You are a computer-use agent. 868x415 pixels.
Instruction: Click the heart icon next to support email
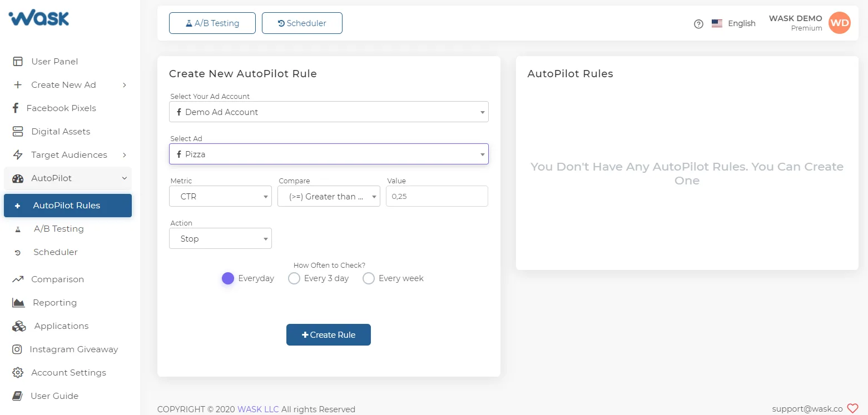[852, 409]
